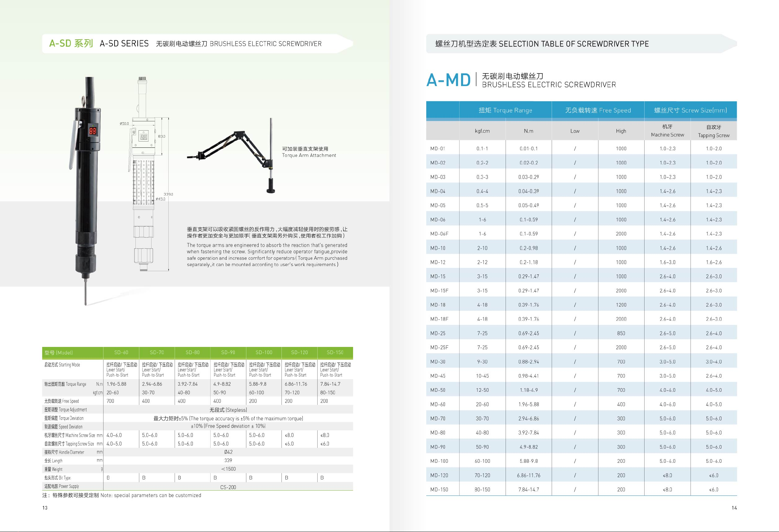Click the 'MD-25F' model cell

point(439,347)
